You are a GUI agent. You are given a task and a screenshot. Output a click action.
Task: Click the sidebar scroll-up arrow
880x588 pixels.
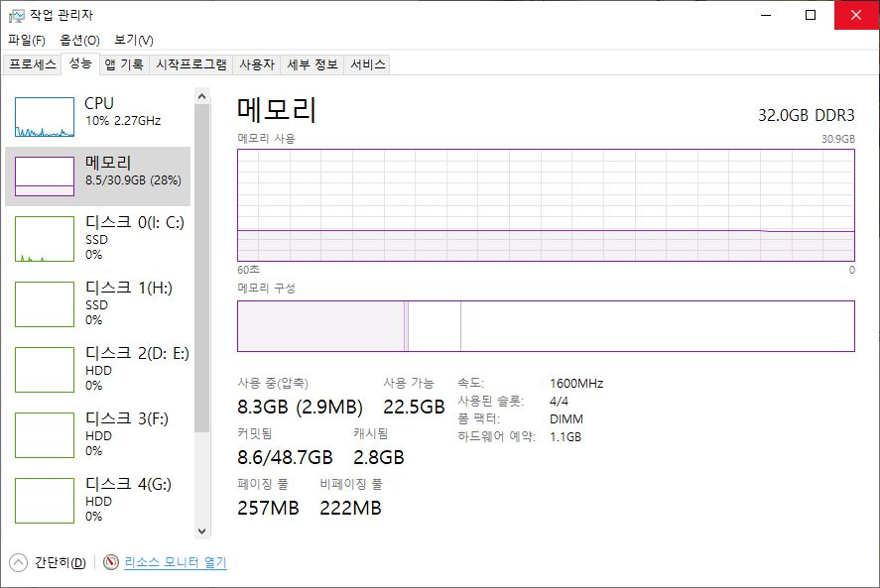point(202,96)
